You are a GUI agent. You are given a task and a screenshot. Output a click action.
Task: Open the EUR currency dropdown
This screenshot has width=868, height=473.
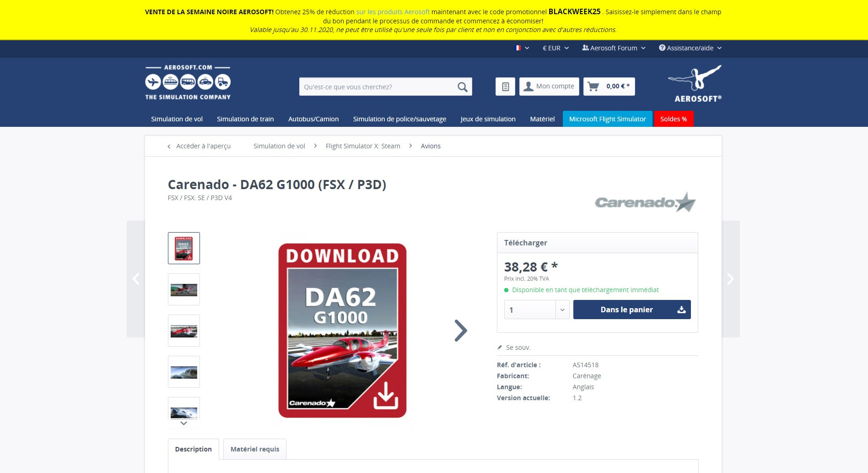[555, 48]
